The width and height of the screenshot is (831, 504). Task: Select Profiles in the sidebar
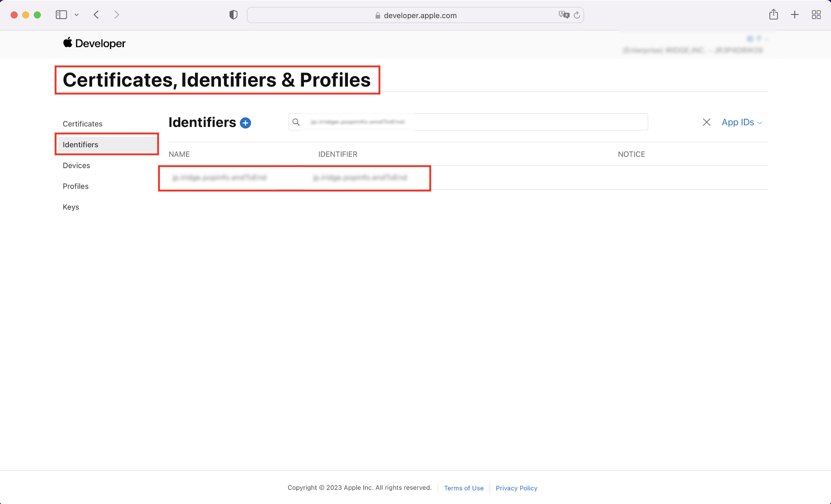coord(76,186)
